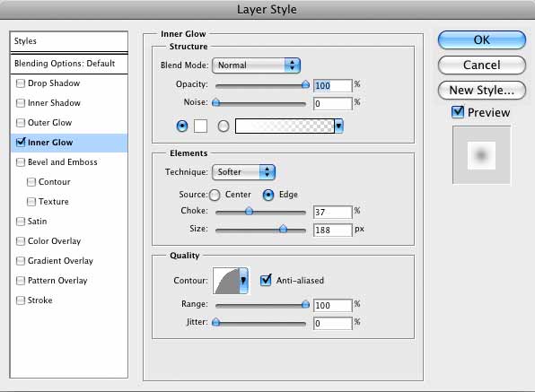Open the Blend Mode Normal dropdown
Image resolution: width=535 pixels, height=392 pixels.
click(x=256, y=65)
